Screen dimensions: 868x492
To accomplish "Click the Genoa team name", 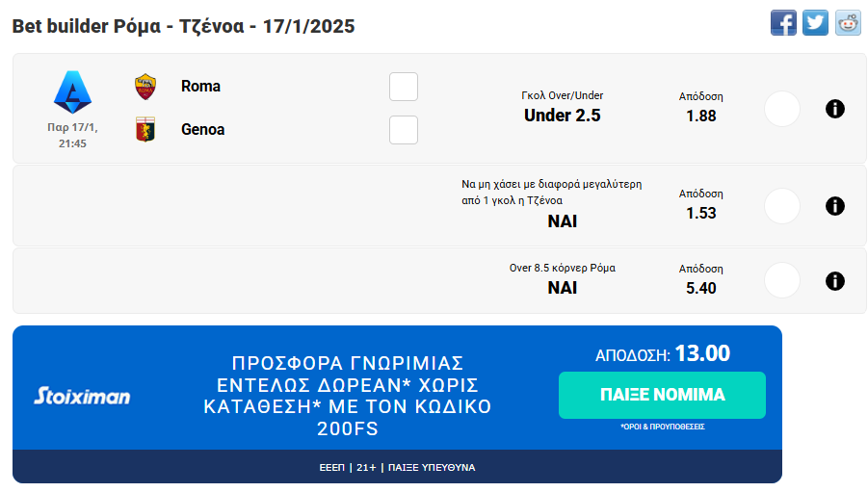I will (x=202, y=129).
